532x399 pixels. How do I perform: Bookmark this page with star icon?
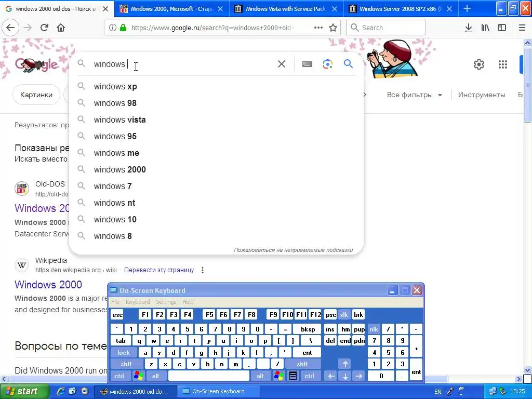point(333,28)
